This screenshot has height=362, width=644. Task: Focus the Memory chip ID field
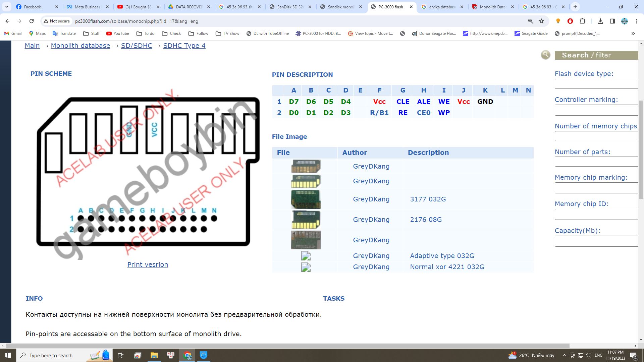point(596,214)
